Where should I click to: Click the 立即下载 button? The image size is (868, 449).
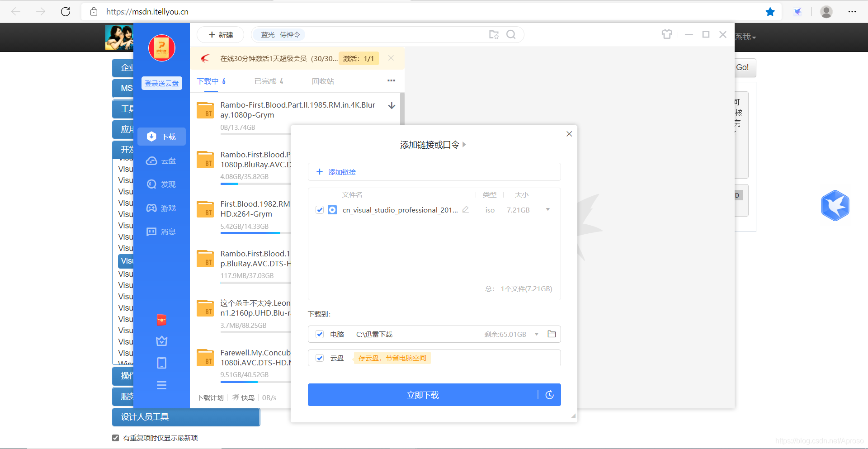pos(423,395)
